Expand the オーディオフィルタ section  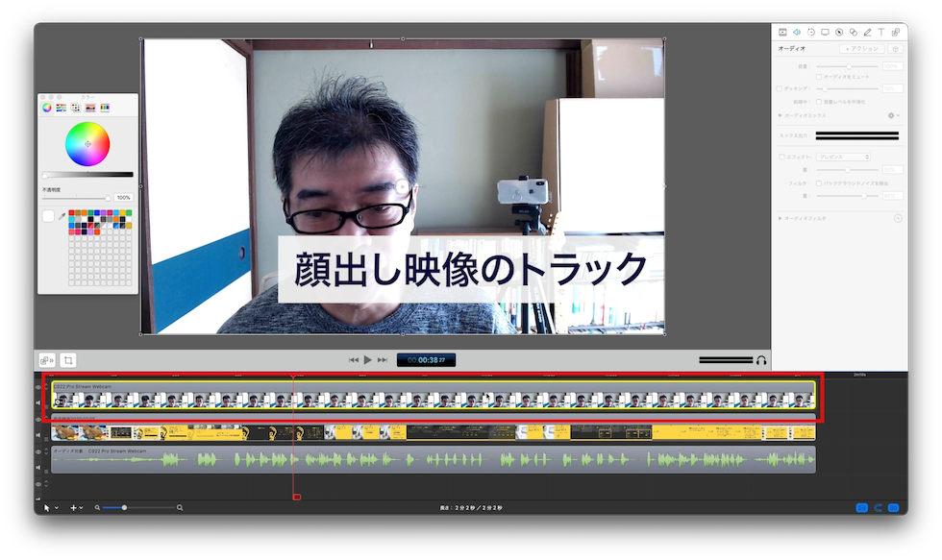tap(780, 216)
